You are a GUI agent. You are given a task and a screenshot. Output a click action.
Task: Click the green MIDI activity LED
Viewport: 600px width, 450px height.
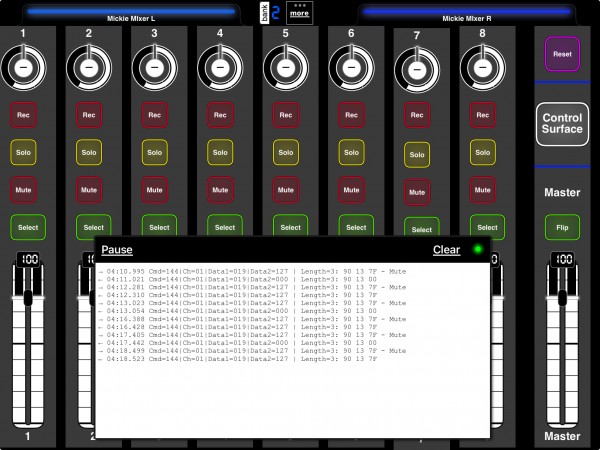coord(478,249)
